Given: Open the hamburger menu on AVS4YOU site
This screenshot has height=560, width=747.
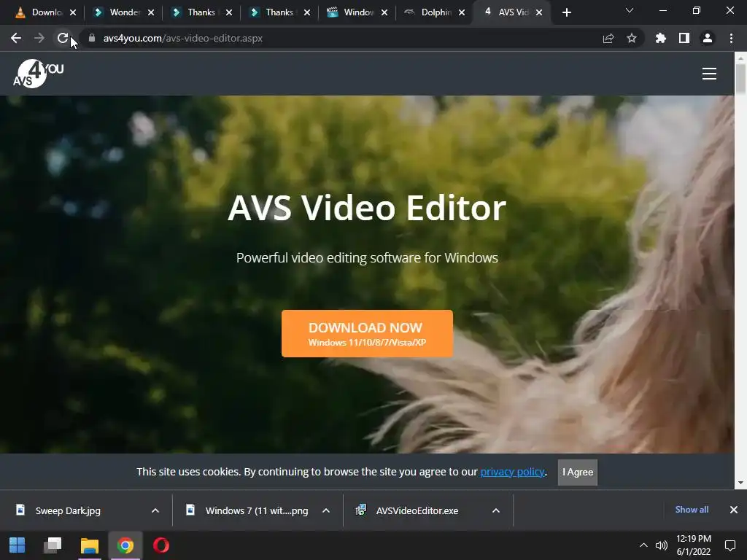Looking at the screenshot, I should [x=709, y=74].
